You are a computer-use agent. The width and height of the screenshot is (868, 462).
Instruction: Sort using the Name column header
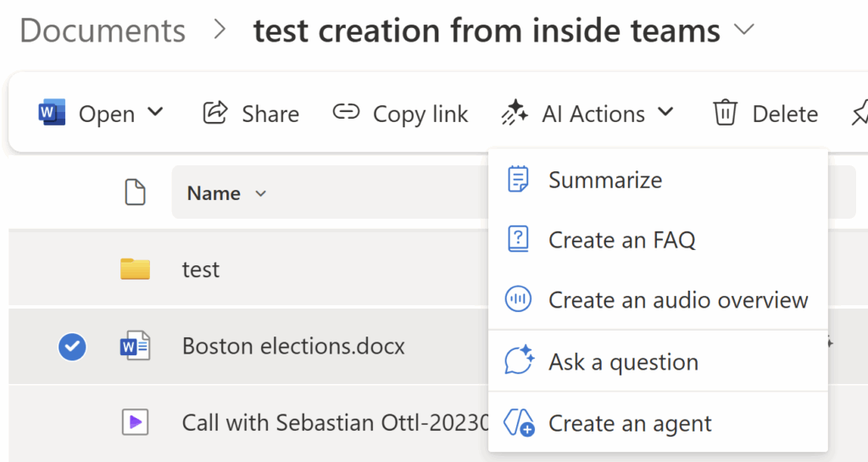pyautogui.click(x=214, y=193)
